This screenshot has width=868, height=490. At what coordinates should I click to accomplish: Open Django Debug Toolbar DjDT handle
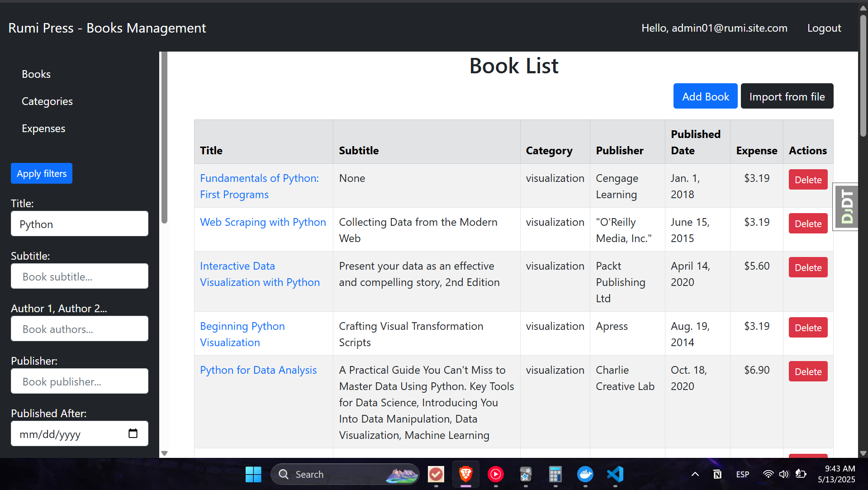[x=846, y=207]
